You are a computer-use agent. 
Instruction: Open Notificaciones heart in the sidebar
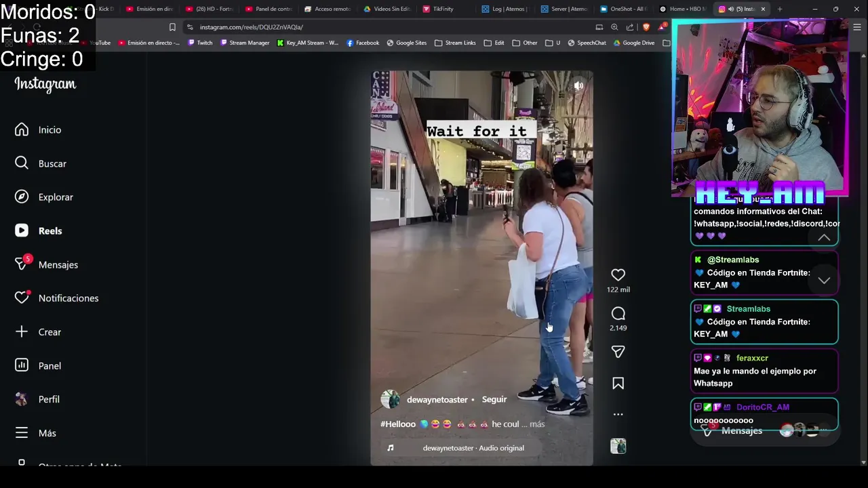[x=57, y=298]
